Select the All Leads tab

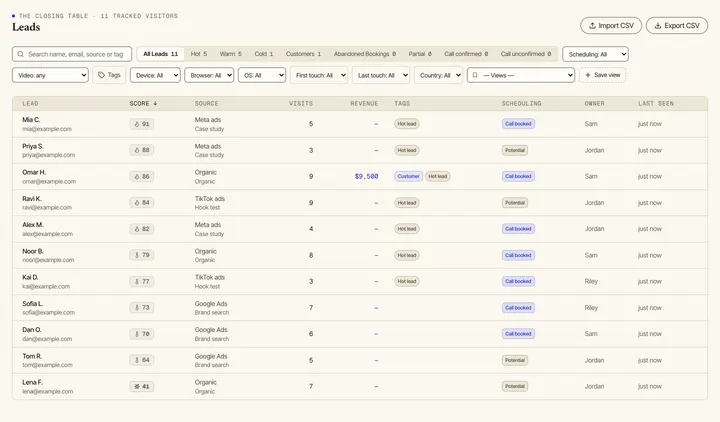(x=160, y=54)
